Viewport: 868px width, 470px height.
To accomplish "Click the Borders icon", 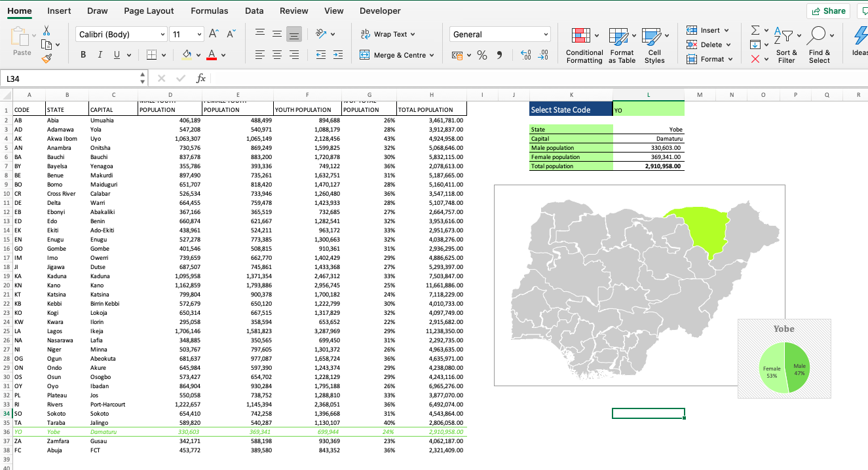I will [151, 55].
